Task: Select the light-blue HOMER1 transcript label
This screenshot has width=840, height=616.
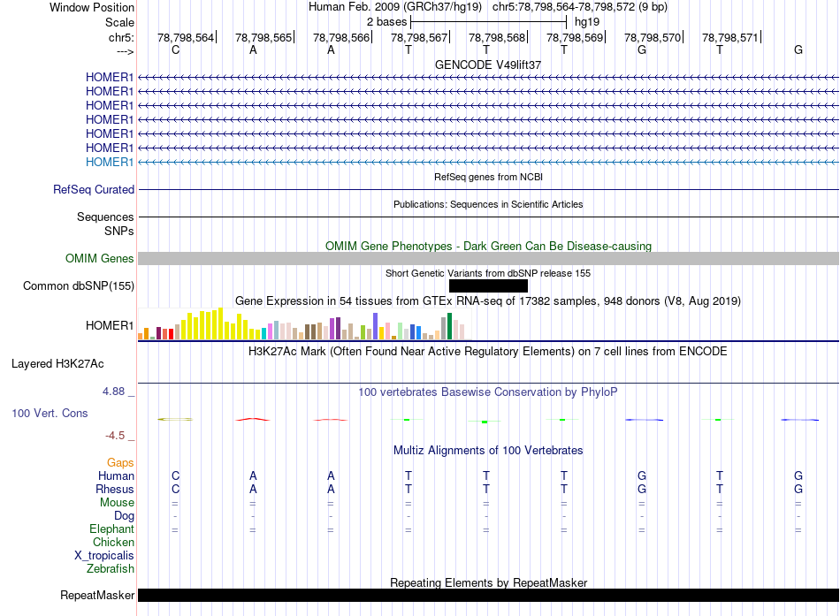Action: pos(109,162)
